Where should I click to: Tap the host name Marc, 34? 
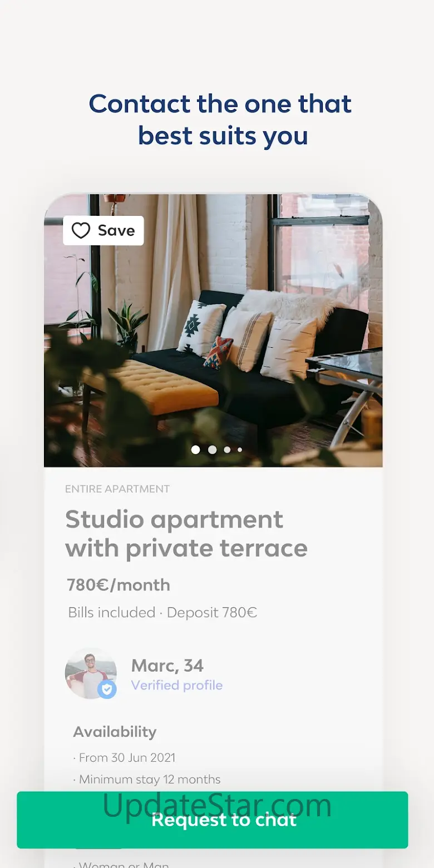(167, 665)
